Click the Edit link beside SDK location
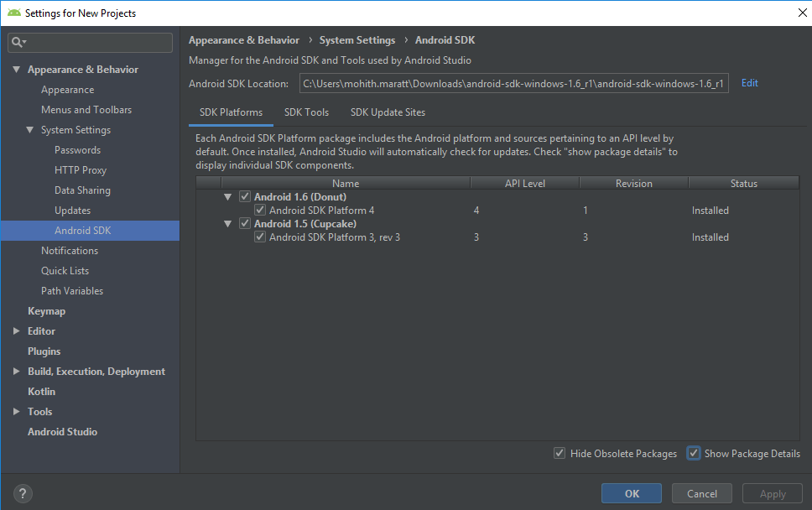The image size is (812, 510). tap(749, 82)
